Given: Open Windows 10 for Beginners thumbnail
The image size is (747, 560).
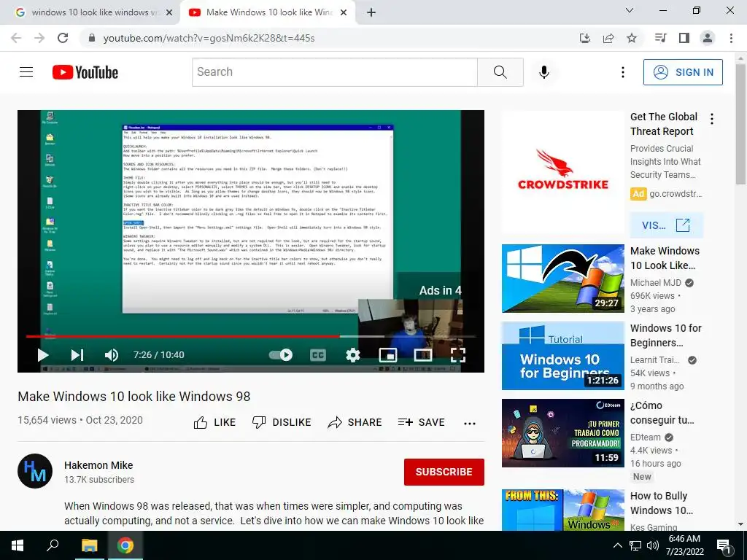Looking at the screenshot, I should (x=562, y=356).
